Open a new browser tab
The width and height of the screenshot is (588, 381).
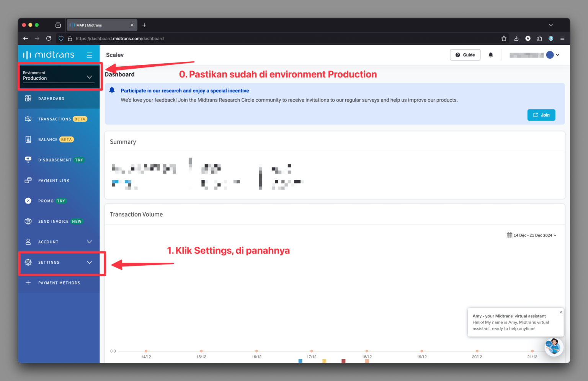point(144,25)
